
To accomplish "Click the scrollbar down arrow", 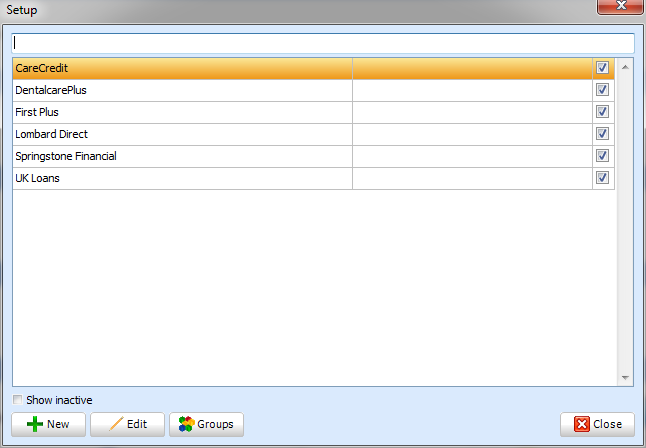I will click(625, 378).
